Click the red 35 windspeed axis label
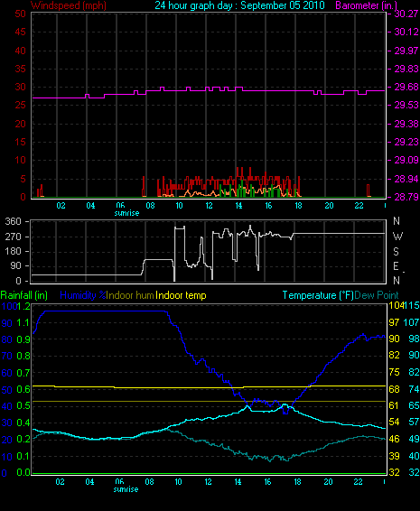 20,69
